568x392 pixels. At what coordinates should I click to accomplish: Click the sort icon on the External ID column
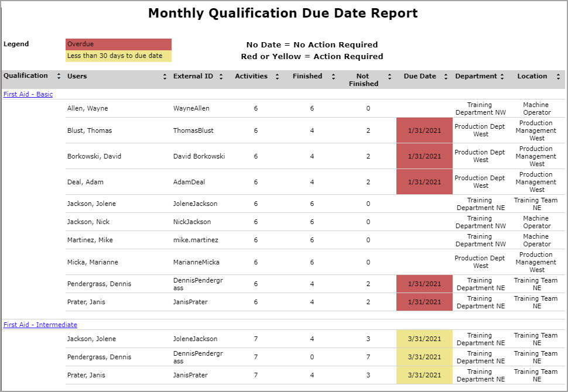tap(221, 76)
